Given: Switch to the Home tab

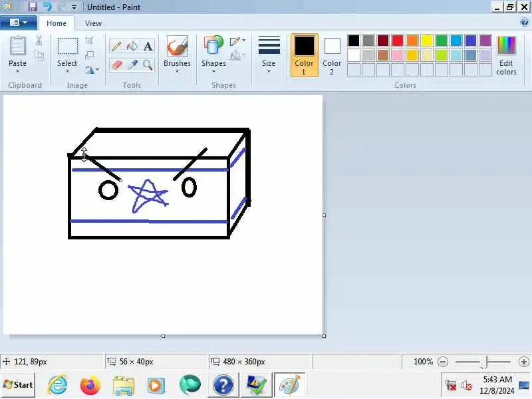Looking at the screenshot, I should coord(57,23).
